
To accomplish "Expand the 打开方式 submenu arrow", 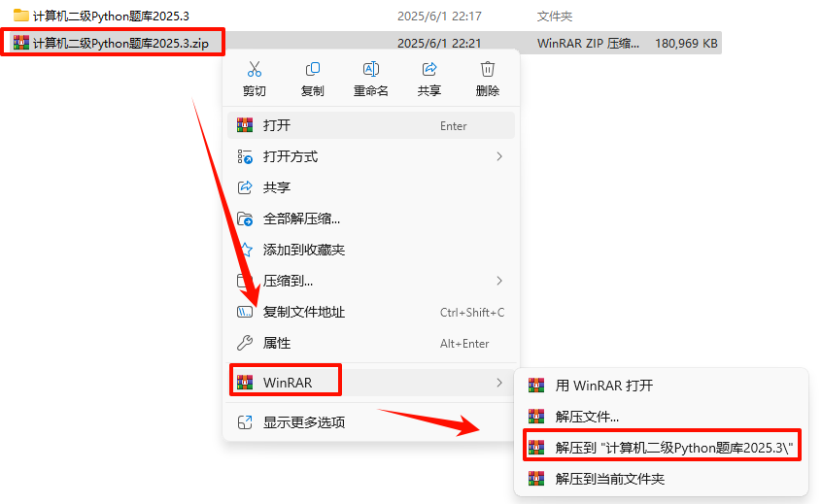I will tap(499, 156).
